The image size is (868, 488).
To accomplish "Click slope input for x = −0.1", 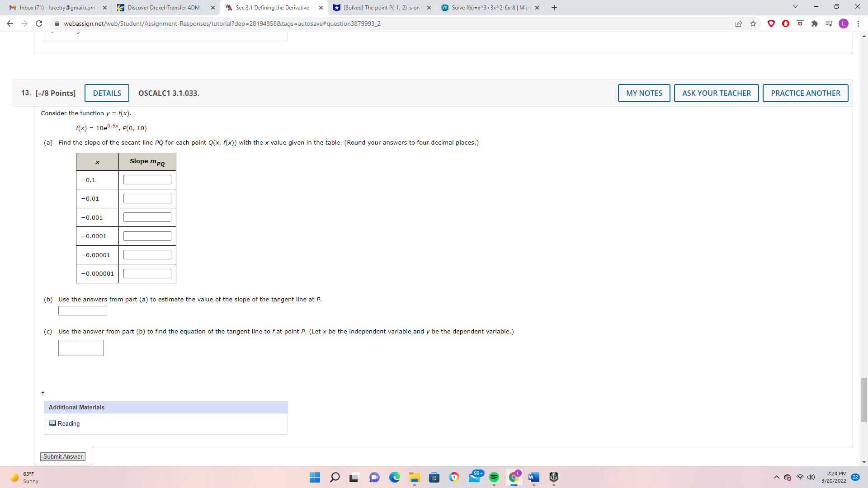I will (147, 180).
